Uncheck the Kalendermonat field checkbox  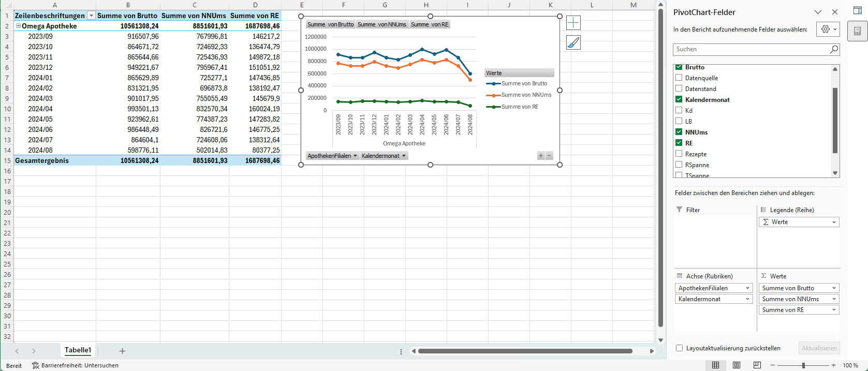[x=679, y=99]
